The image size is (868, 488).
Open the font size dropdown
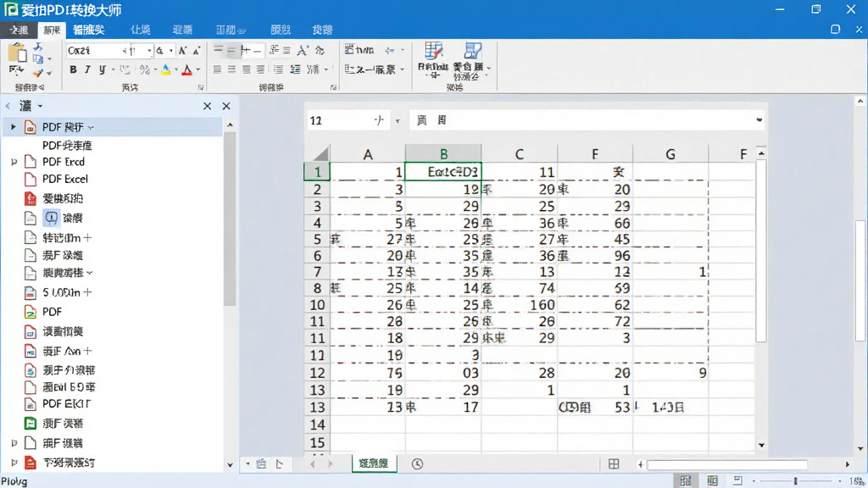point(149,50)
